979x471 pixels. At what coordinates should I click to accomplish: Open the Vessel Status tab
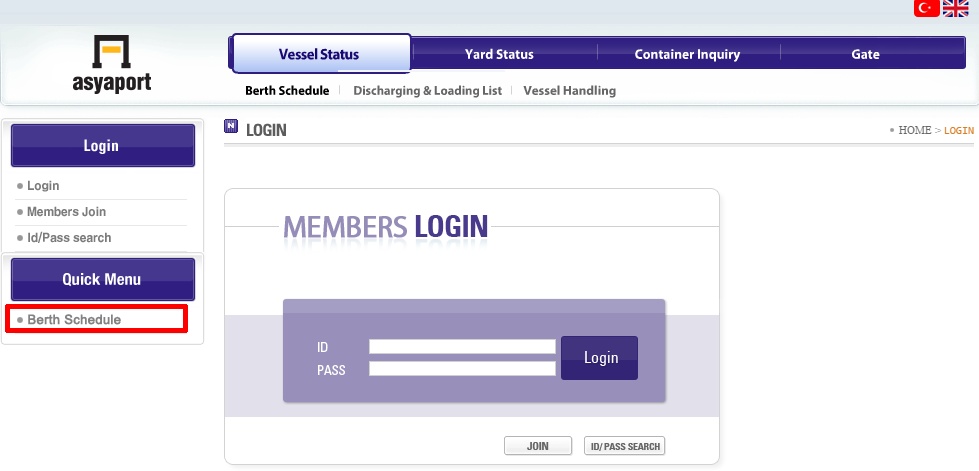point(319,54)
